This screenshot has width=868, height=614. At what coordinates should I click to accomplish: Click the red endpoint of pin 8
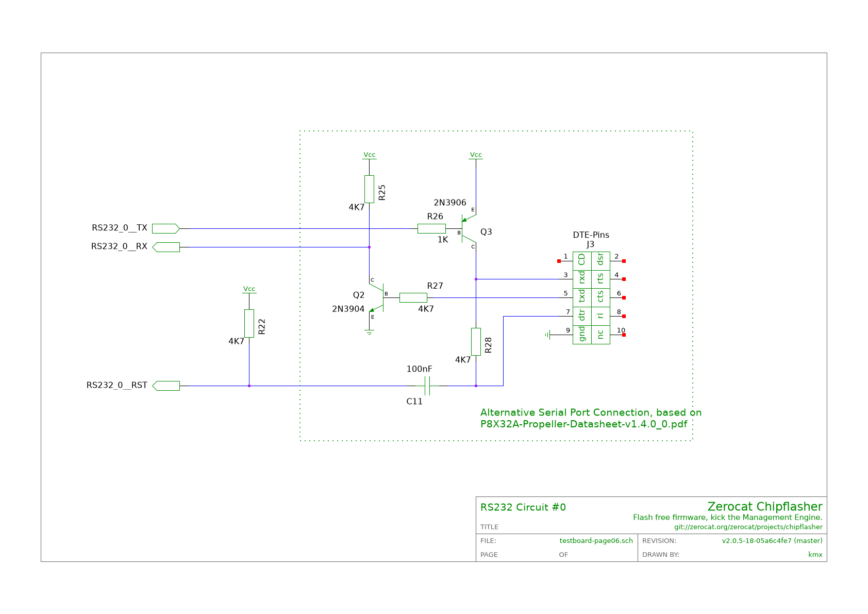tap(624, 317)
